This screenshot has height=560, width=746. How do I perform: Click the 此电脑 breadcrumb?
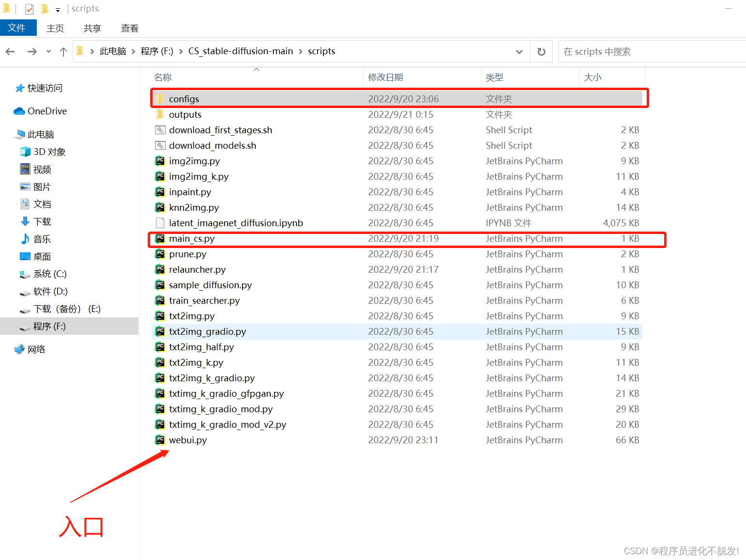113,51
